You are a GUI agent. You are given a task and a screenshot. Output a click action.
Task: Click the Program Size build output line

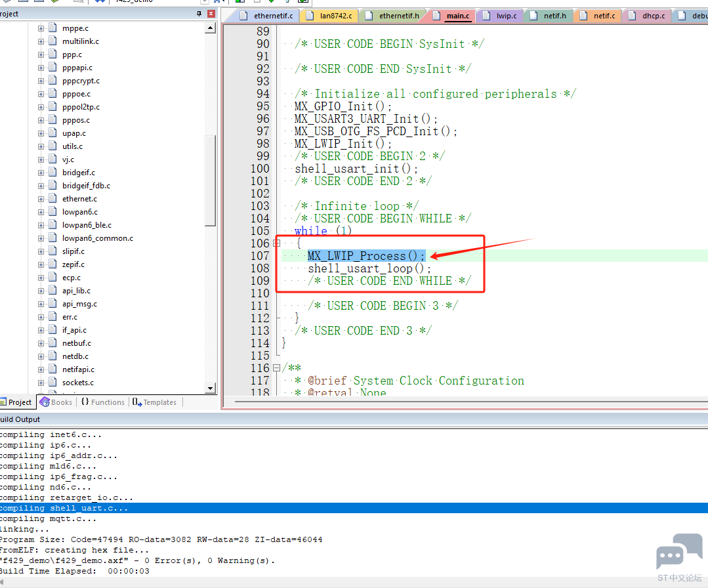pos(161,539)
